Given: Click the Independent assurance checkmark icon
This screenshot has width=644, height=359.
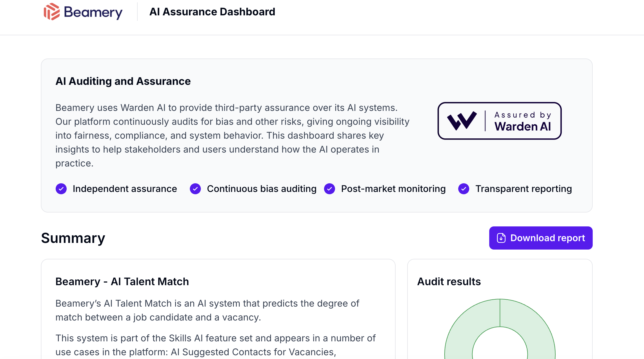Looking at the screenshot, I should (61, 189).
